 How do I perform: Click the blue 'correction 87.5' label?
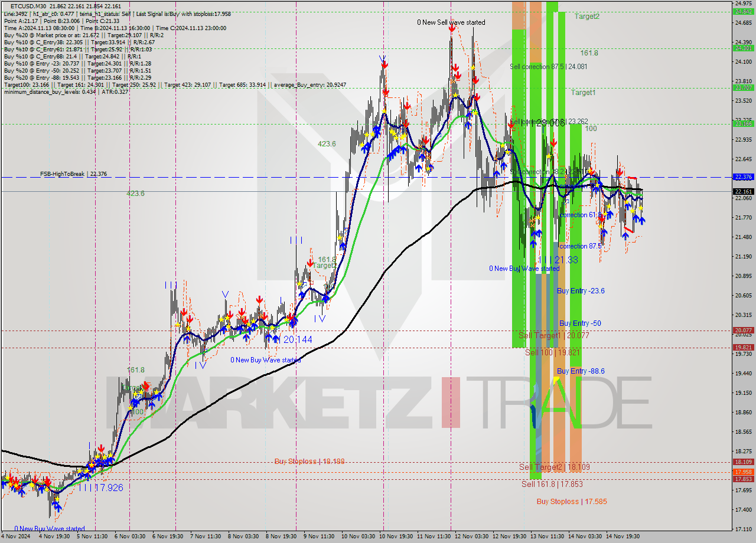click(580, 247)
